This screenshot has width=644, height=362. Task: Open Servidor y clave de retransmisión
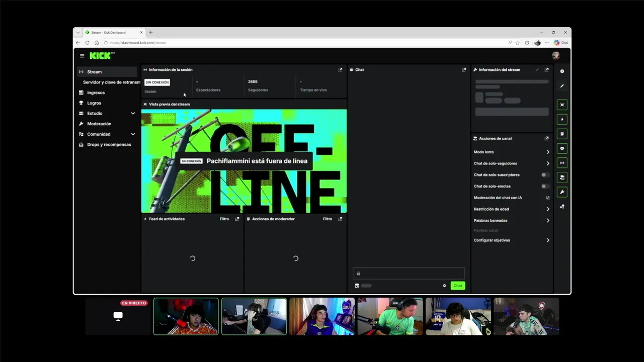click(111, 82)
